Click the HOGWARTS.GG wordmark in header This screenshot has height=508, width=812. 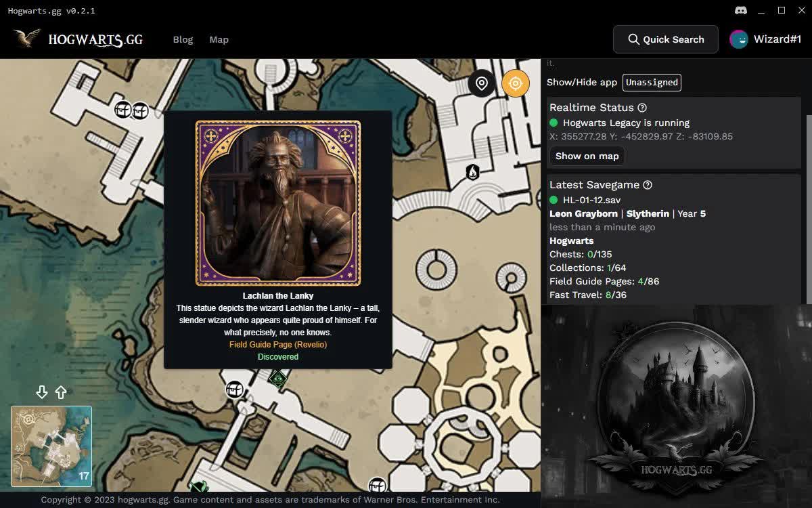point(95,39)
